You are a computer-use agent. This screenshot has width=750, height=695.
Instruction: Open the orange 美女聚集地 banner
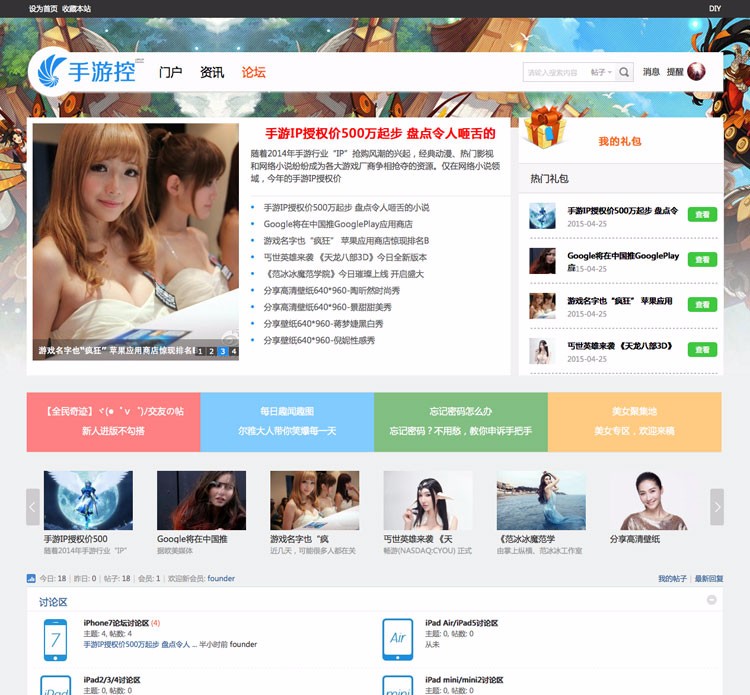[x=635, y=422]
